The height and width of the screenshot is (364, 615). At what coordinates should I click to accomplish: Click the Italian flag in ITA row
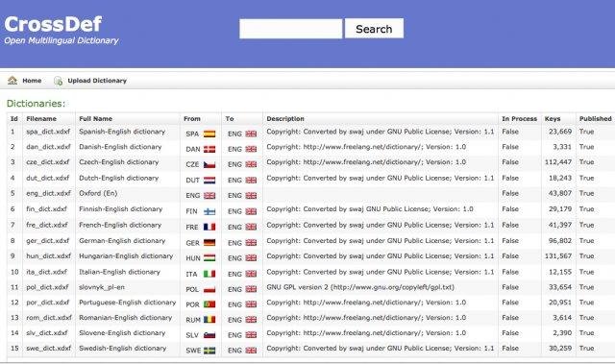coord(209,274)
